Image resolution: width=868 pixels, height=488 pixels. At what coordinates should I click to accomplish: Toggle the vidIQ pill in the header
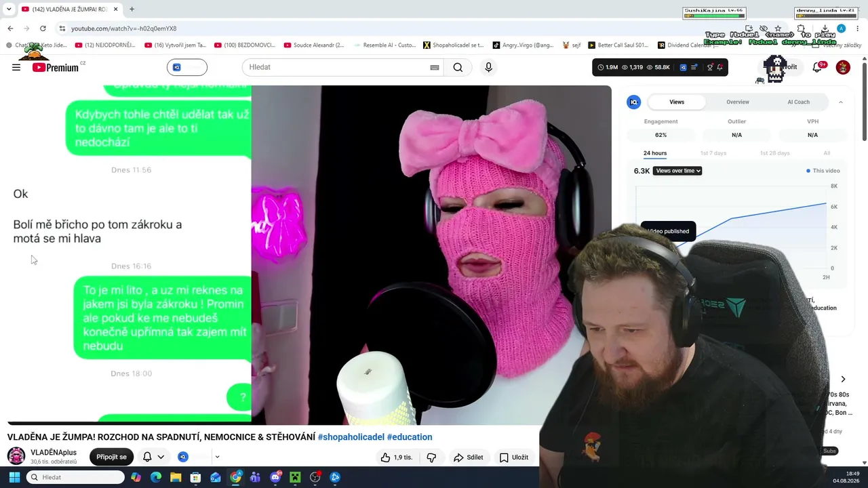pos(187,67)
